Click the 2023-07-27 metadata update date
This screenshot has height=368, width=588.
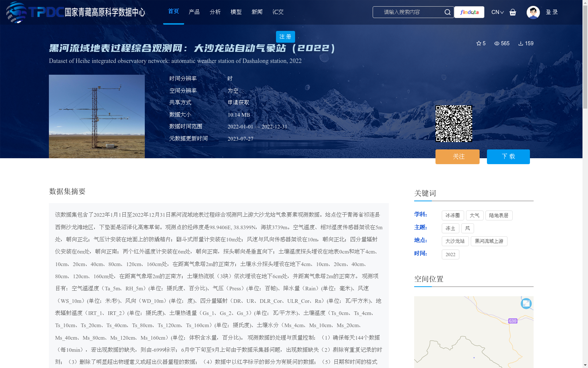click(x=240, y=139)
